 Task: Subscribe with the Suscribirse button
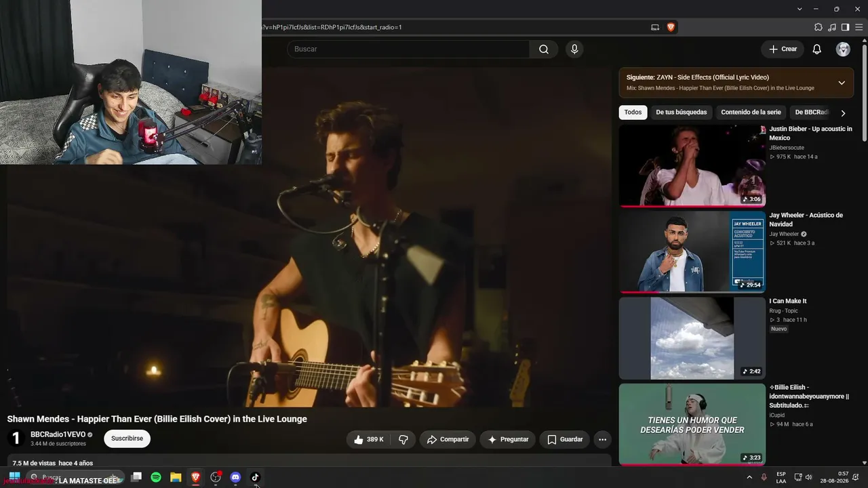point(127,439)
